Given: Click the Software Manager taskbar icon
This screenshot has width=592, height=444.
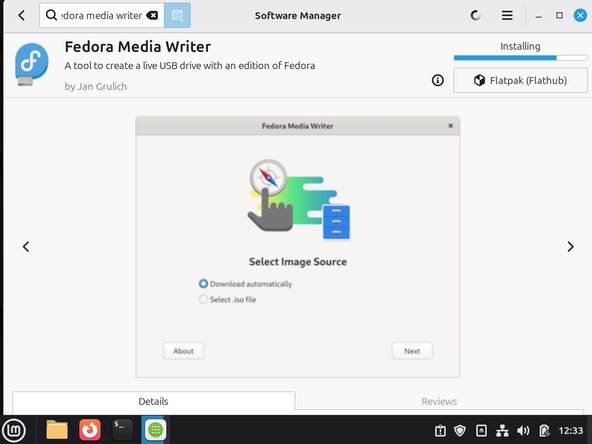Looking at the screenshot, I should [155, 430].
